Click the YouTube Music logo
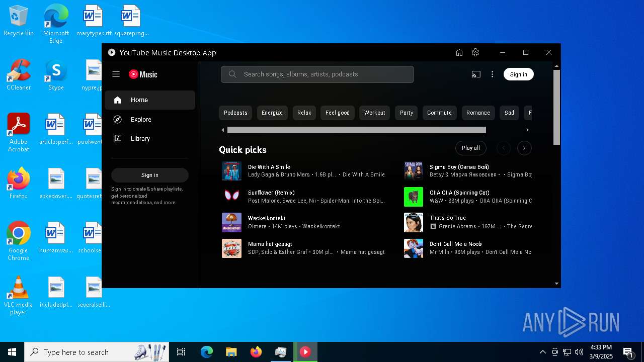Viewport: 644px width, 362px height. click(143, 74)
